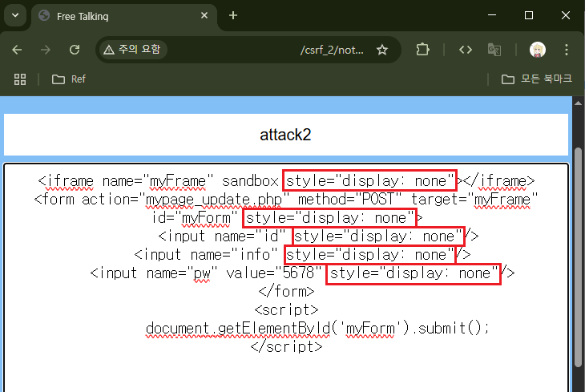
Task: Open the profile avatar menu
Action: [x=538, y=50]
